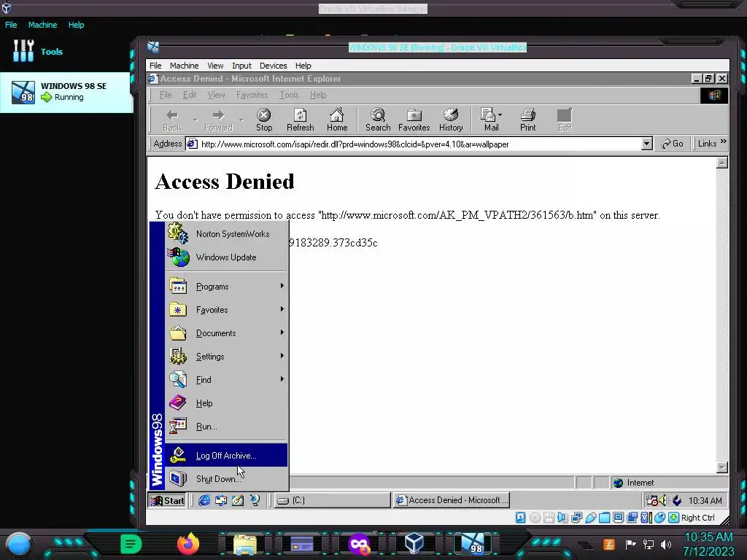Open the History toolbar icon
Image resolution: width=747 pixels, height=560 pixels.
pos(451,114)
